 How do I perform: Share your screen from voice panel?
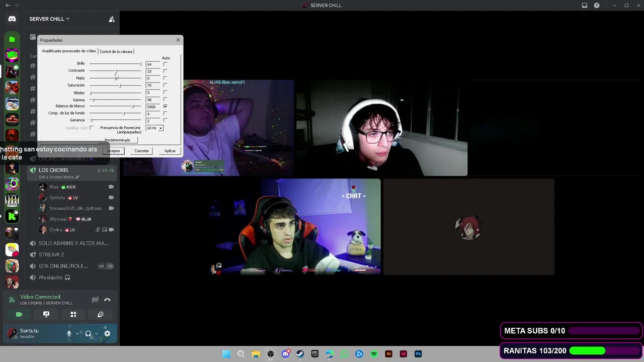46,314
